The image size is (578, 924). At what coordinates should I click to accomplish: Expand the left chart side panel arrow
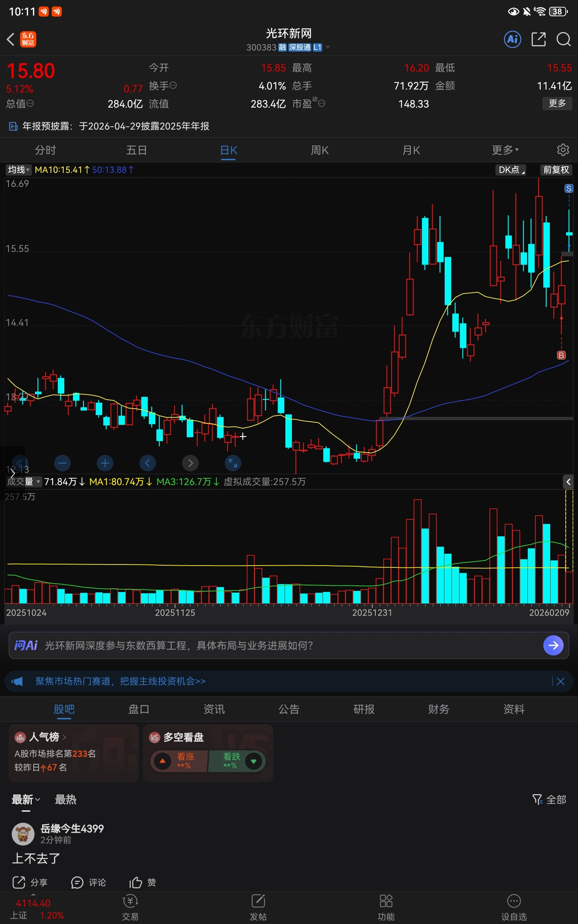tap(12, 474)
